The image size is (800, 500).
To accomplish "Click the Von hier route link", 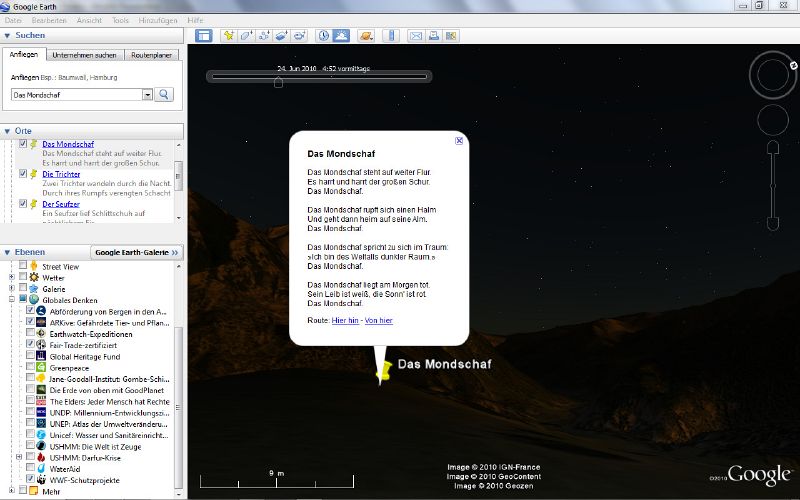I will click(x=379, y=320).
